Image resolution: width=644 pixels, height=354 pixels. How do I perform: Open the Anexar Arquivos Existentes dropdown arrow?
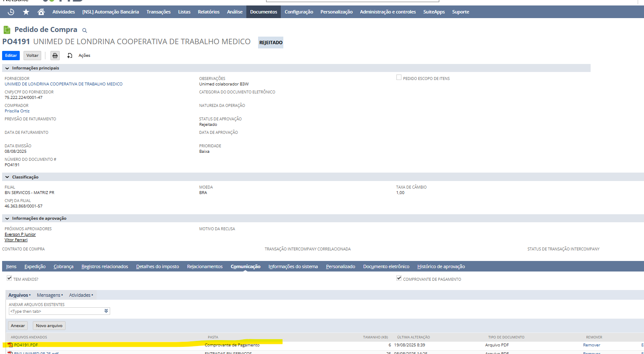pos(106,311)
